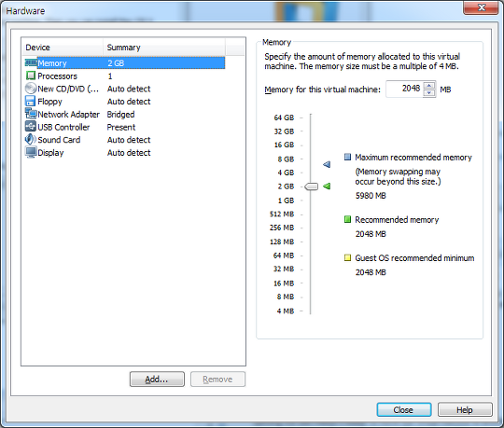Select the Floppy device row
Screen dimensions: 504x428
tap(125, 102)
